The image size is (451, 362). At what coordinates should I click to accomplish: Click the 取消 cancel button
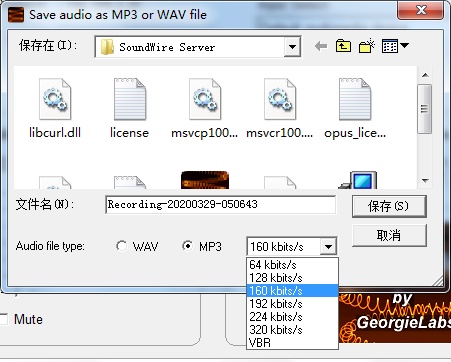pyautogui.click(x=389, y=235)
